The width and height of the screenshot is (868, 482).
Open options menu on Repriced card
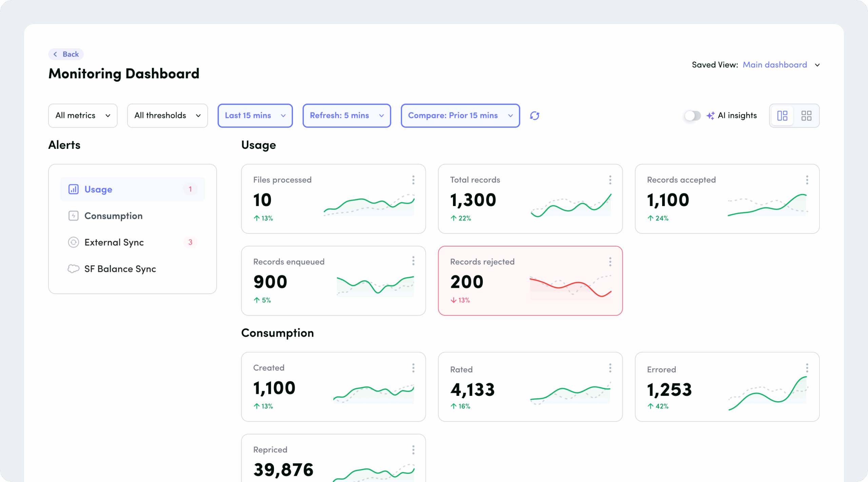click(x=413, y=450)
